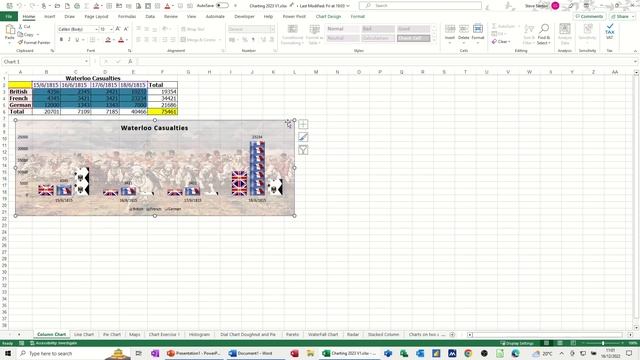This screenshot has width=640, height=360.
Task: Expand the Name Box dropdown
Action: pyautogui.click(x=87, y=62)
